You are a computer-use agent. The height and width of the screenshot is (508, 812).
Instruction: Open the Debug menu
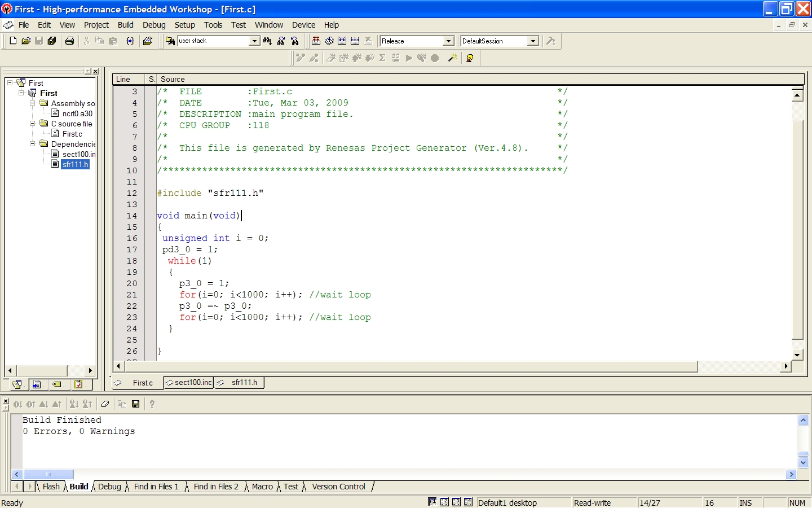(x=153, y=25)
